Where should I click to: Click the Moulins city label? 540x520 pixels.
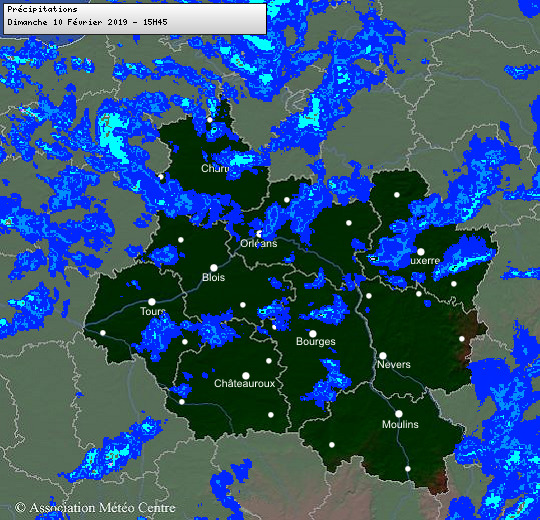coord(400,424)
